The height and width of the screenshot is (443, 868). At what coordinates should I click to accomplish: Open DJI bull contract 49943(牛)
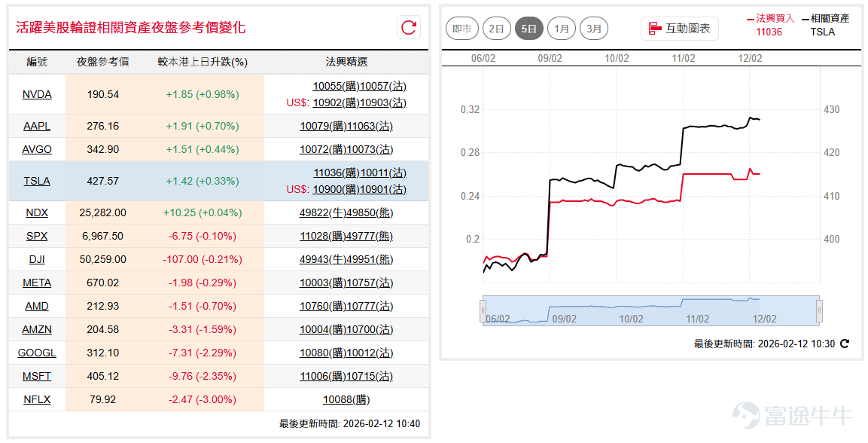pyautogui.click(x=323, y=259)
